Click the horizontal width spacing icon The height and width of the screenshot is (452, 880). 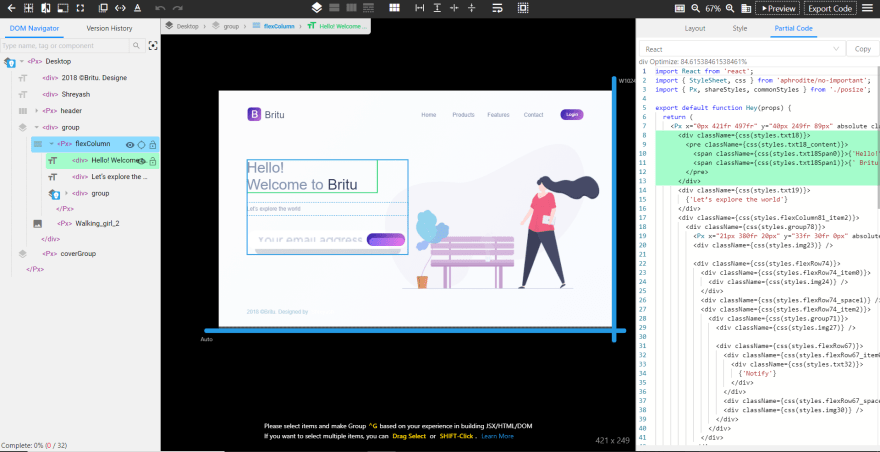(x=420, y=8)
